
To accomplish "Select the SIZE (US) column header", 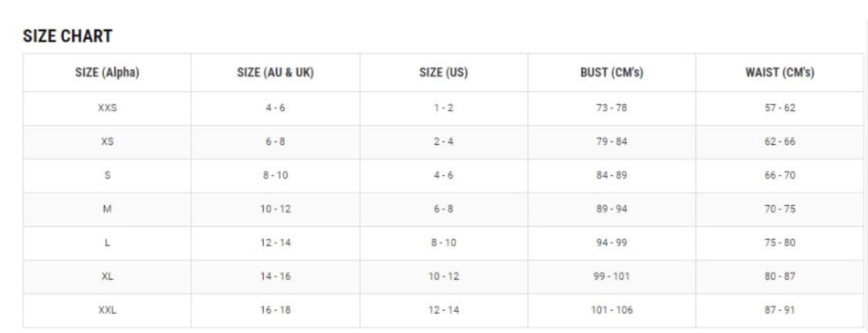I will click(444, 73).
